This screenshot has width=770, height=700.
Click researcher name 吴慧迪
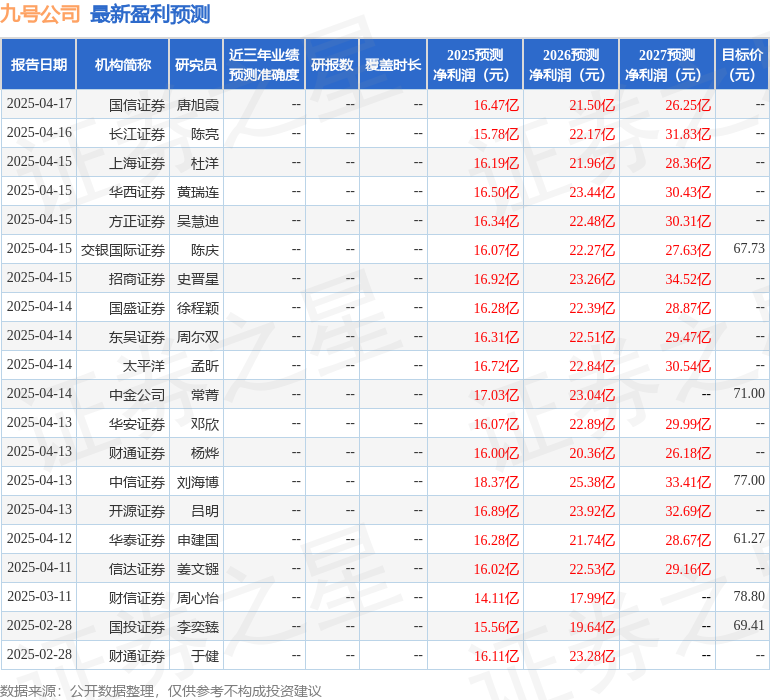pos(197,221)
